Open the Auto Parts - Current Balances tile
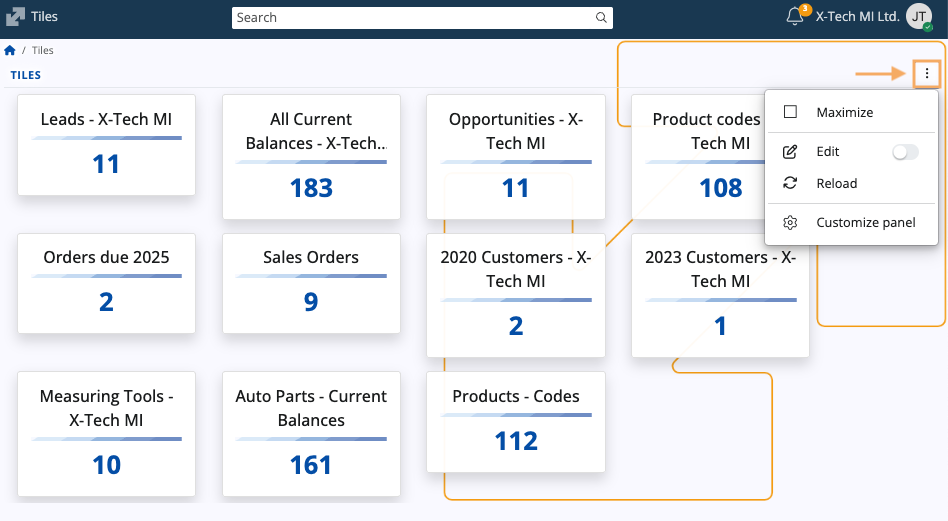948x521 pixels. [311, 433]
